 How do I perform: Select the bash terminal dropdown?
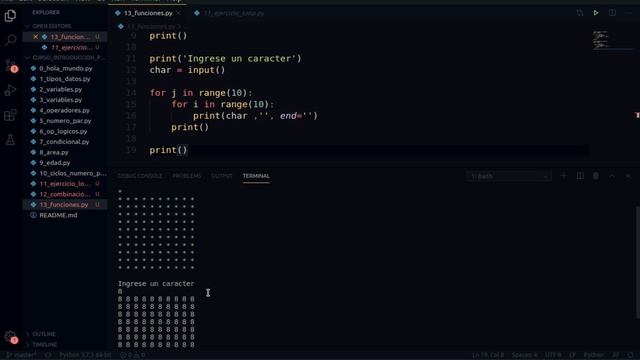tap(509, 176)
